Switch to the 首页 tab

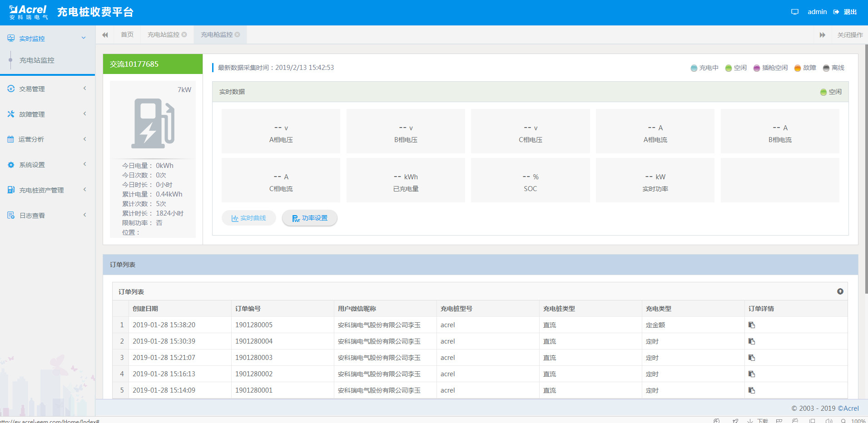[x=127, y=34]
